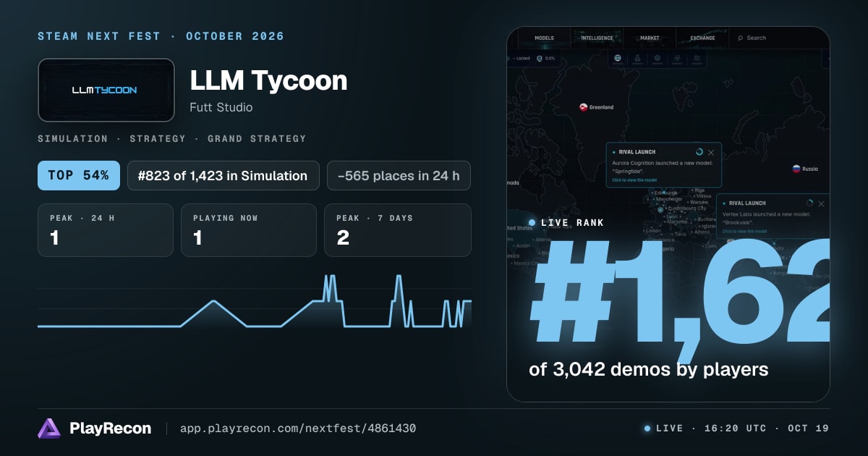Screen dimensions: 868x456
Task: Click the SIMULATION genre tag
Action: click(x=72, y=138)
